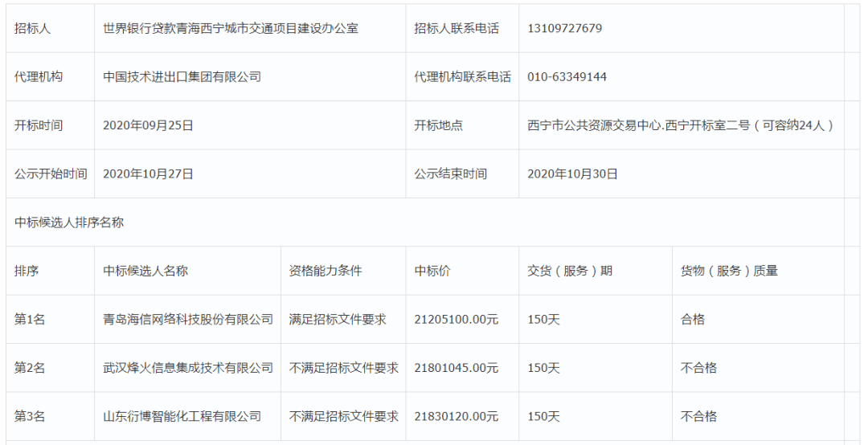Viewport: 868px width, 445px height.
Task: Click 不满足招标文件要求 in the 第3名 row
Action: point(343,416)
